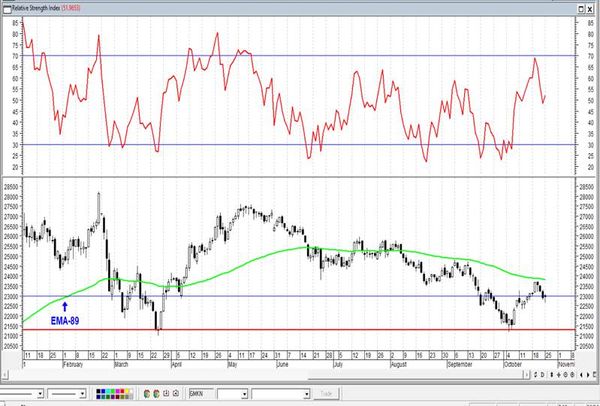
Task: Pick the bright red color swatch
Action: [x=122, y=391]
